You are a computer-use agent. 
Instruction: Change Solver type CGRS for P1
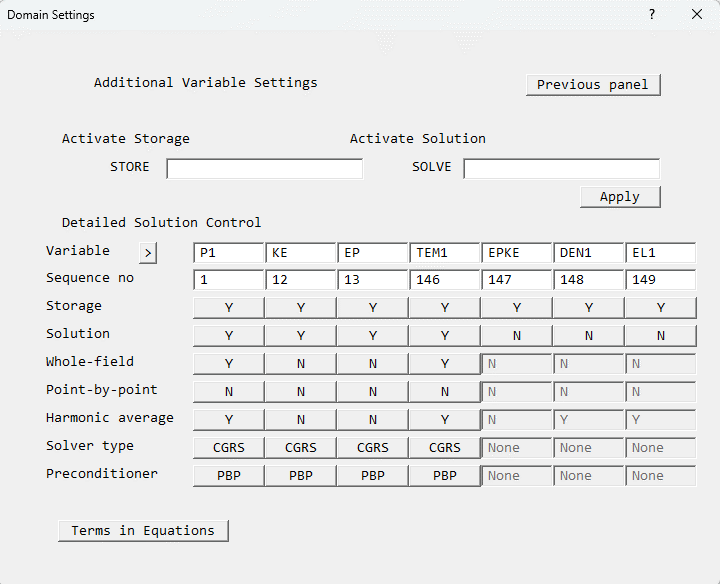229,448
